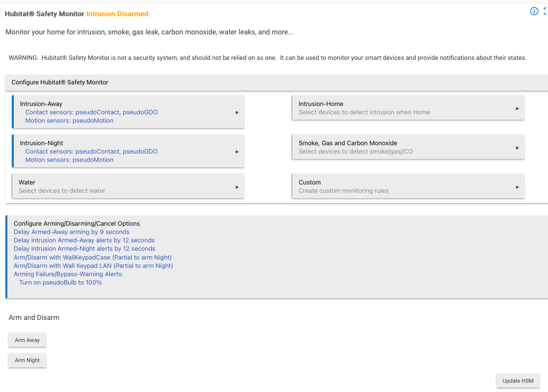The image size is (548, 392).
Task: Open Configure Arming/Disarming/Cancel Options heading
Action: point(77,223)
